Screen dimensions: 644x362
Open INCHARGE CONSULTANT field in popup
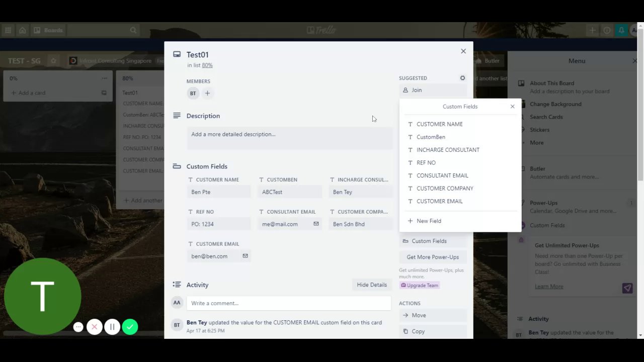pyautogui.click(x=460, y=150)
